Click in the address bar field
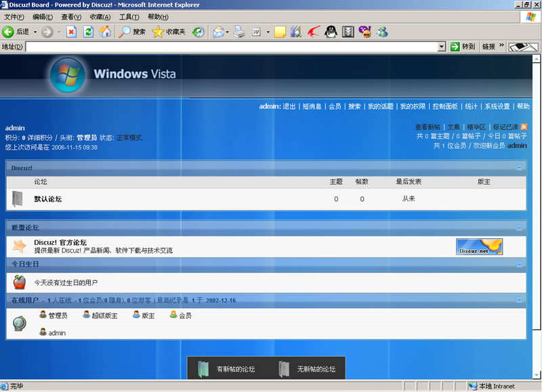Screen dimensions: 542x392 [232, 47]
